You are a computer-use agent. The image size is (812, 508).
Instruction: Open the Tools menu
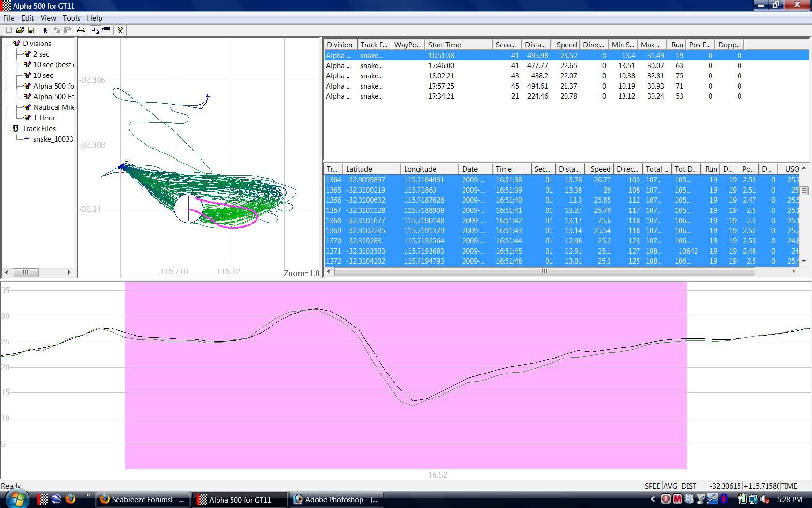(x=71, y=18)
